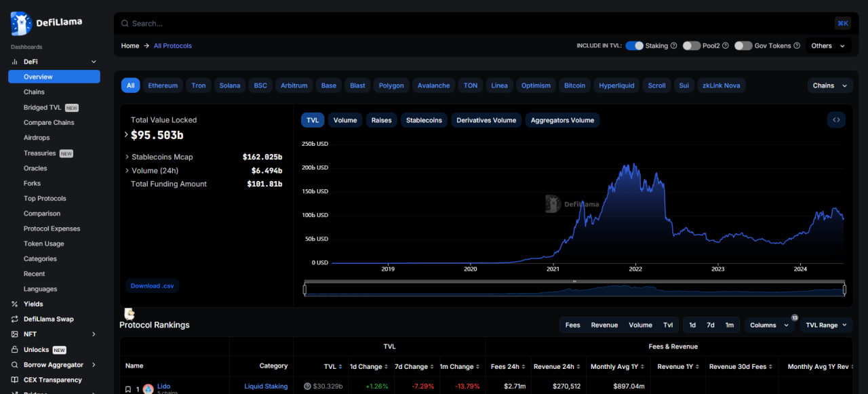The height and width of the screenshot is (394, 868).
Task: Open the Others TVL options dropdown
Action: pos(829,45)
